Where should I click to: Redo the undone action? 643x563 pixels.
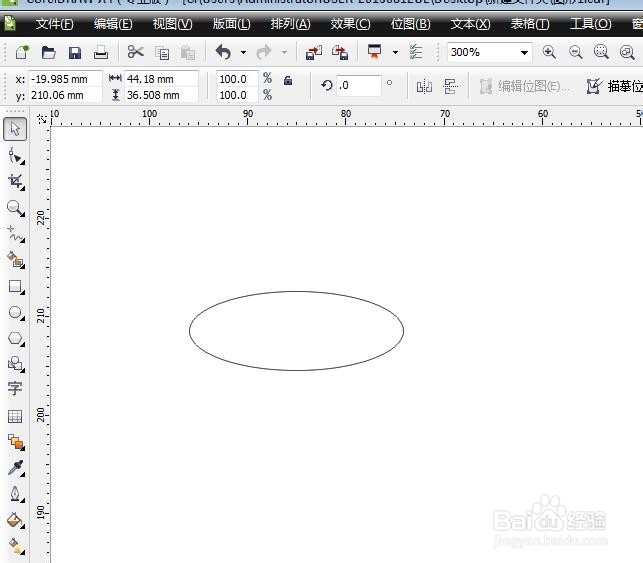(264, 52)
